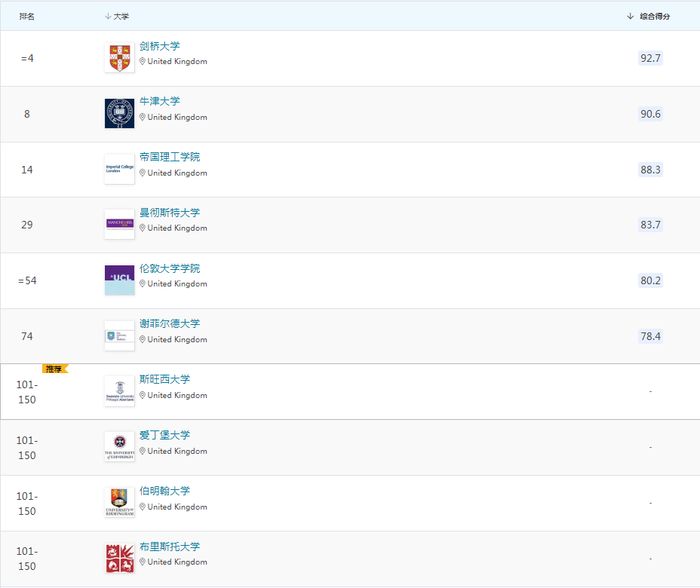Click the University of Birmingham logo
The width and height of the screenshot is (700, 588).
coord(119,503)
